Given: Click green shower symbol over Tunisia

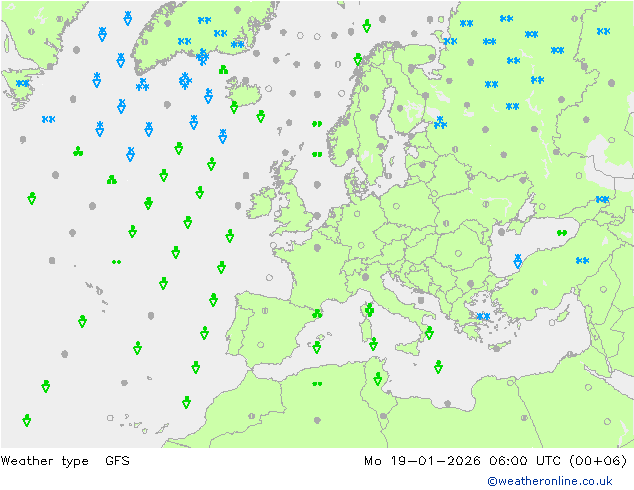Looking at the screenshot, I should point(378,379).
